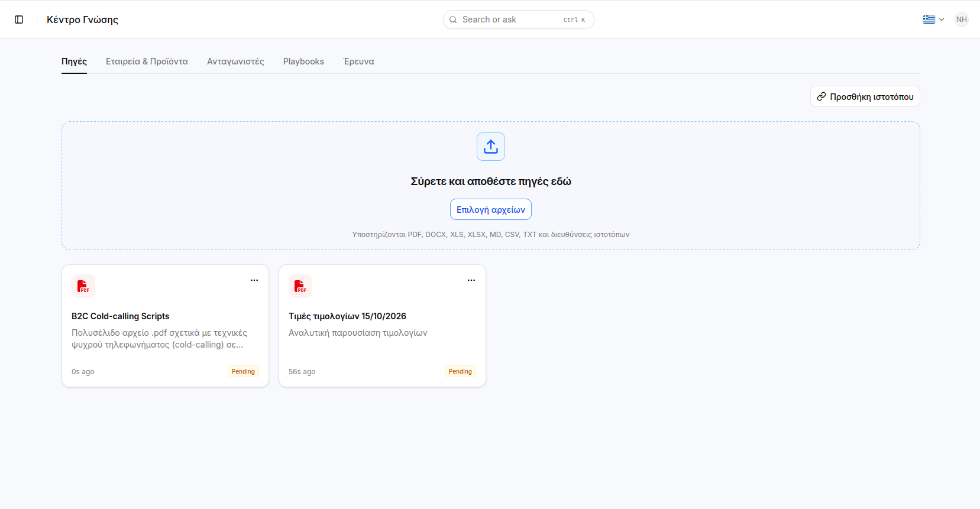The height and width of the screenshot is (509, 980).
Task: Switch to the Πηγές tab
Action: (x=74, y=61)
